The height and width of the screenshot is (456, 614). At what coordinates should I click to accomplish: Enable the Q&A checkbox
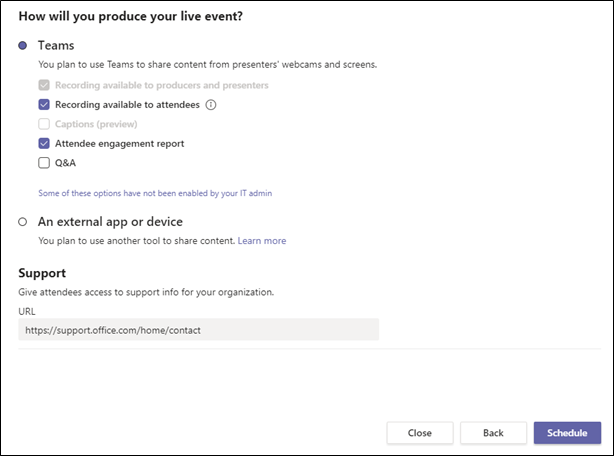(x=44, y=163)
